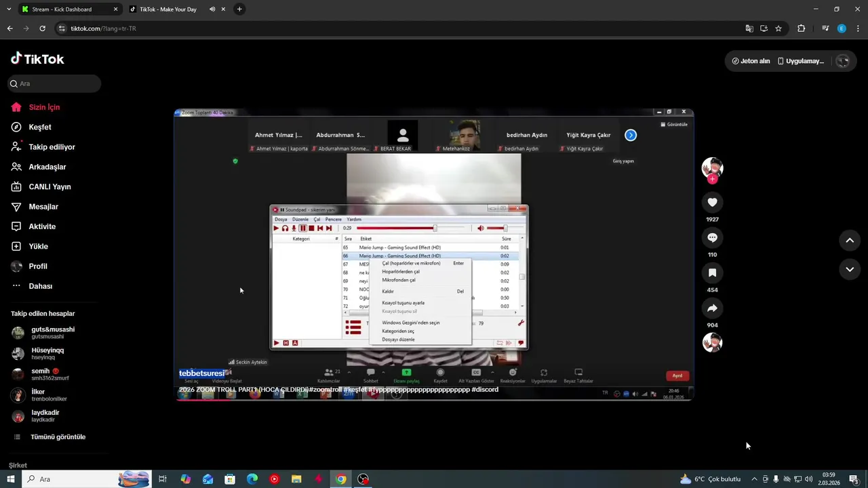
Task: Open comments on the video
Action: 712,238
